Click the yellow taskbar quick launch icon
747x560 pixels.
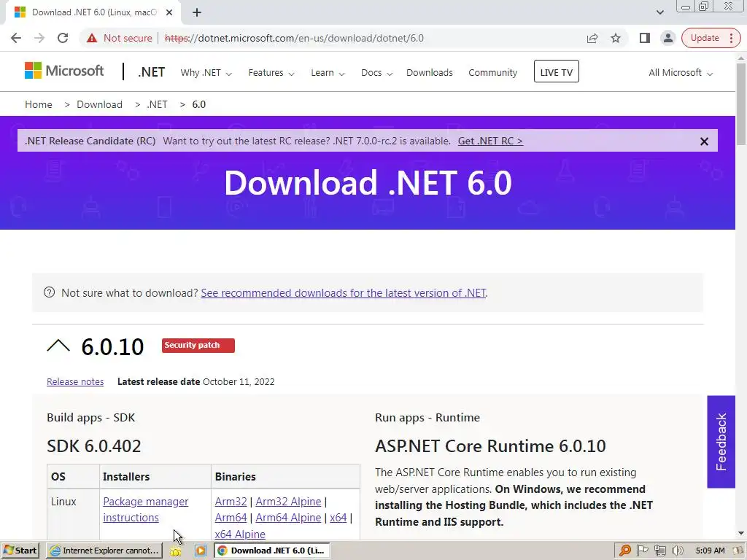click(x=176, y=551)
